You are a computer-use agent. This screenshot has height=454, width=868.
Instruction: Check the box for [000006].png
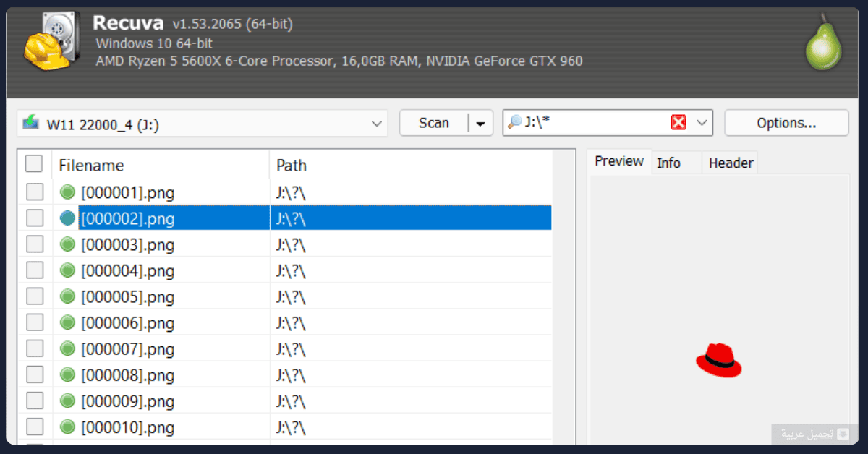coord(35,322)
